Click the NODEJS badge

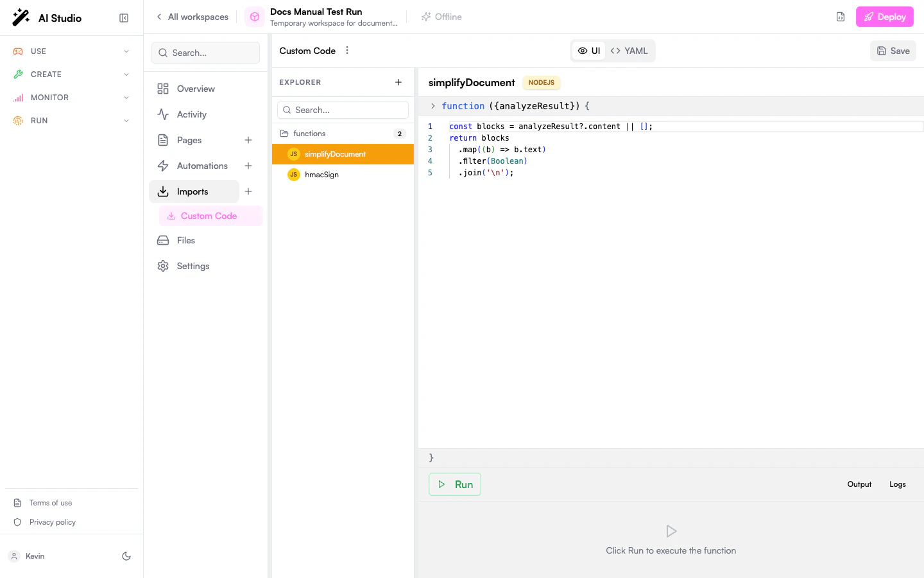542,82
